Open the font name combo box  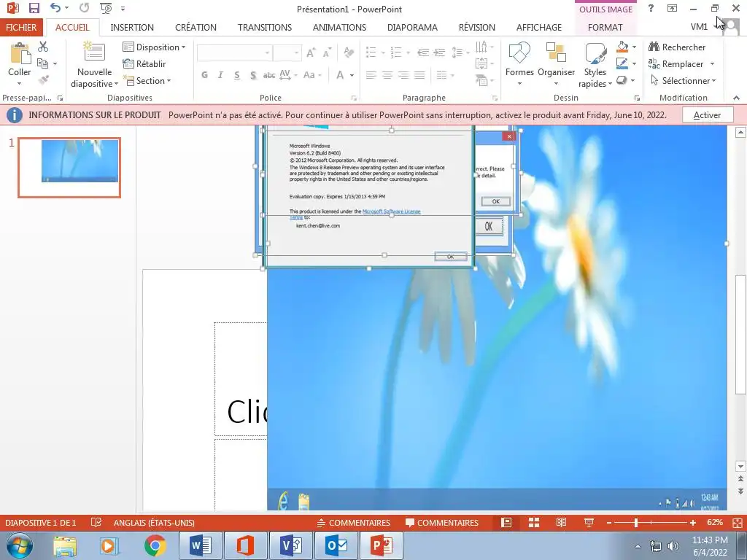pos(234,52)
